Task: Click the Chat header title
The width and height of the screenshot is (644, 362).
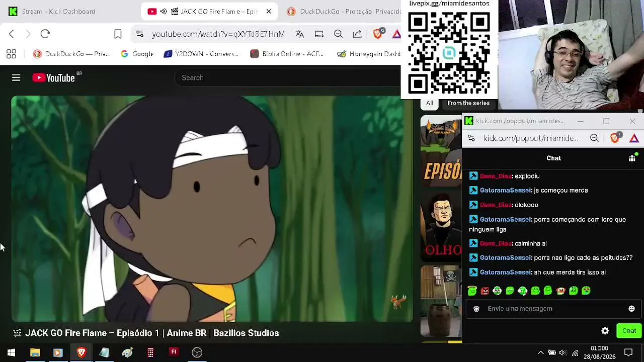Action: tap(553, 158)
